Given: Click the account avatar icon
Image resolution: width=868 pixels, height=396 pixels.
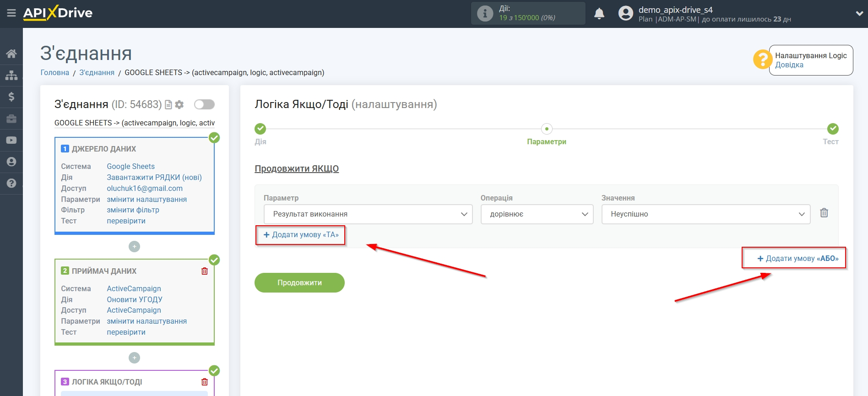Looking at the screenshot, I should tap(625, 13).
